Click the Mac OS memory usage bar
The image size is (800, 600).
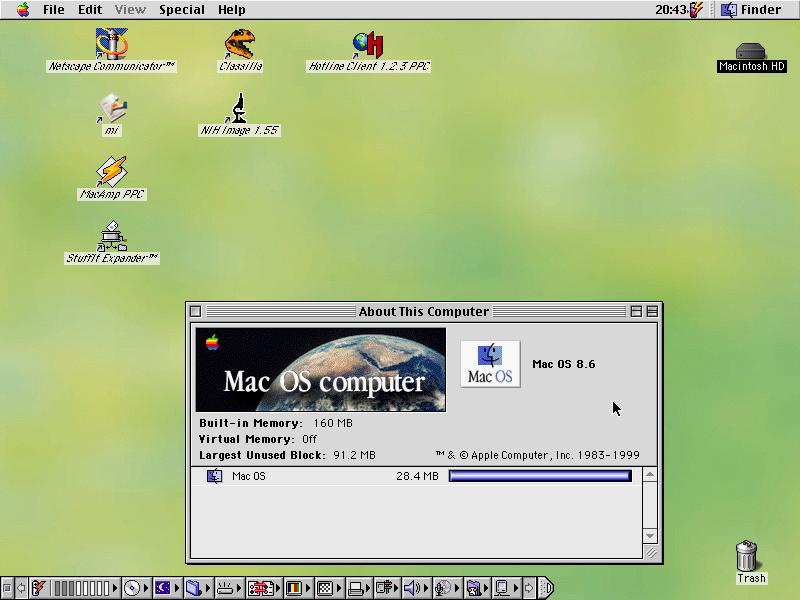click(540, 477)
